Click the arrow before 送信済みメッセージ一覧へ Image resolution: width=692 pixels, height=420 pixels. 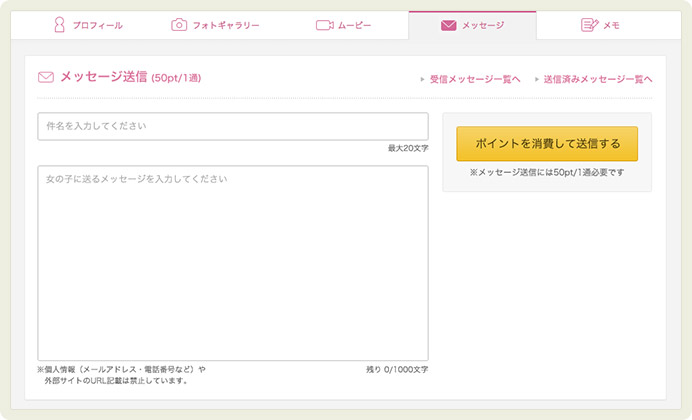[537, 79]
